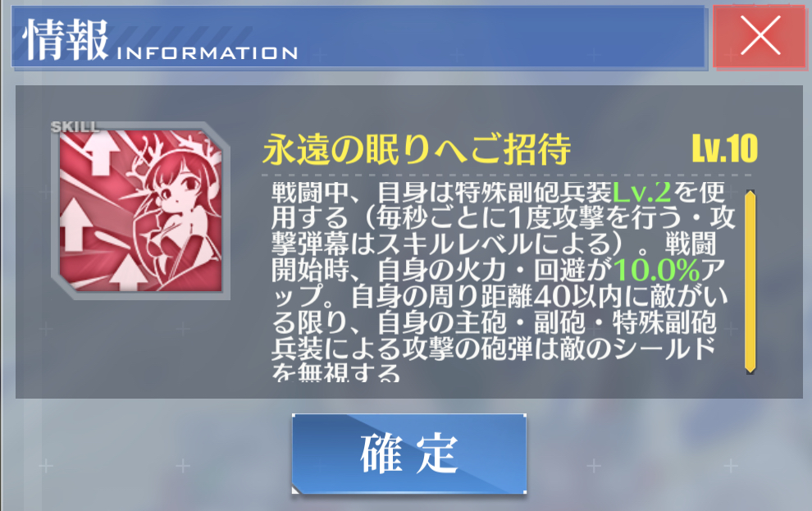Click the bottom tip of the yellow scrollbar
The height and width of the screenshot is (511, 812).
coord(750,370)
